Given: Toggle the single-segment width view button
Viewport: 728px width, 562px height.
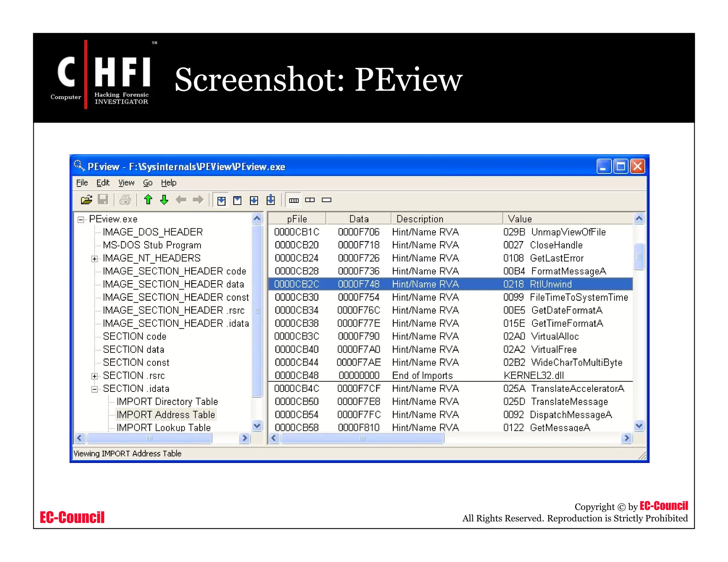Looking at the screenshot, I should [326, 200].
